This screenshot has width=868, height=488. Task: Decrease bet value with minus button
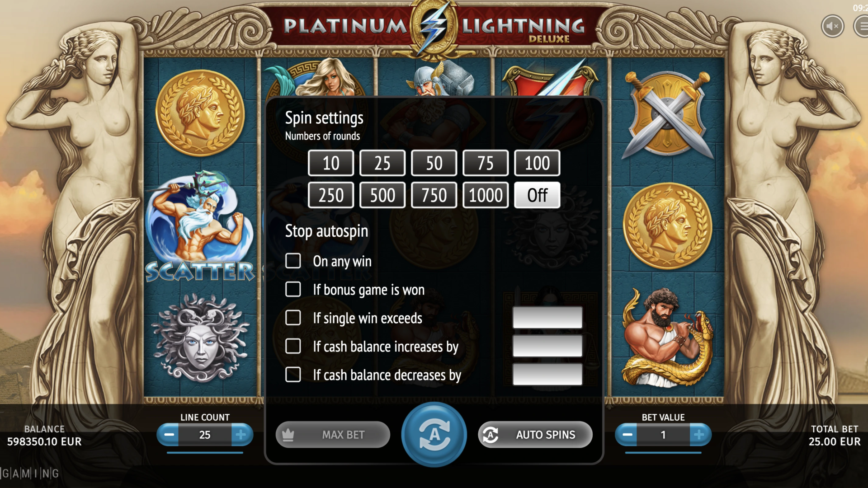click(627, 435)
